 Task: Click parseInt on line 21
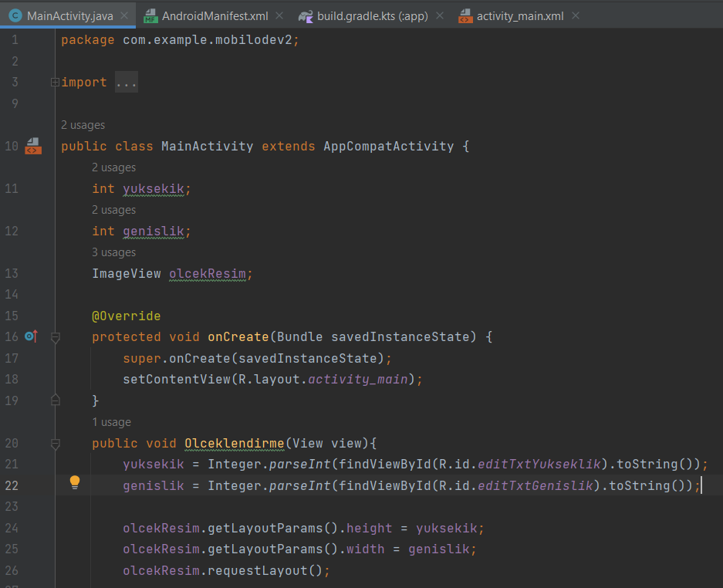coord(299,464)
